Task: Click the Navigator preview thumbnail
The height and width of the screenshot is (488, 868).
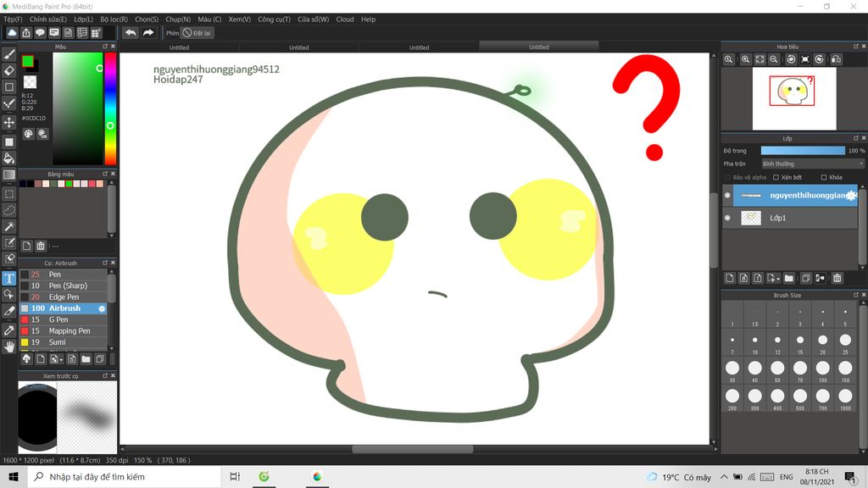Action: pos(794,98)
